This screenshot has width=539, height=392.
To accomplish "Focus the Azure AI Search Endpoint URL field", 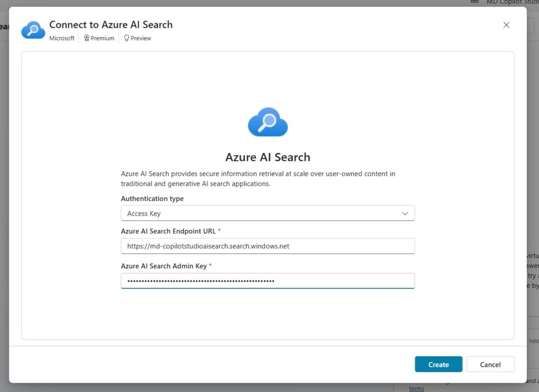I will click(x=268, y=246).
